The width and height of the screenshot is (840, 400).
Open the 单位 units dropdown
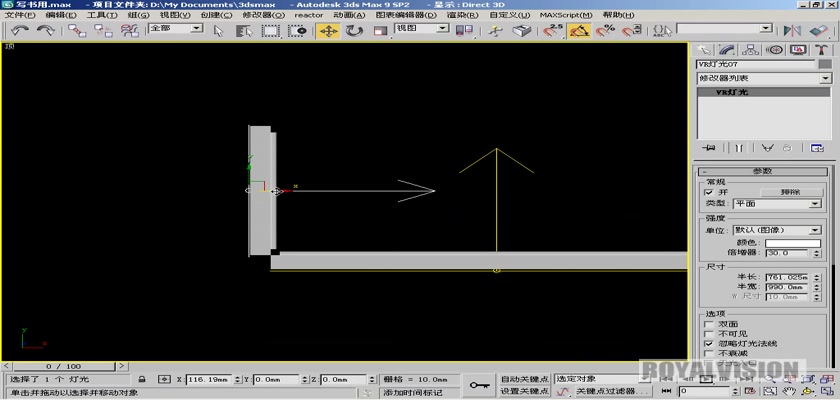pyautogui.click(x=777, y=230)
